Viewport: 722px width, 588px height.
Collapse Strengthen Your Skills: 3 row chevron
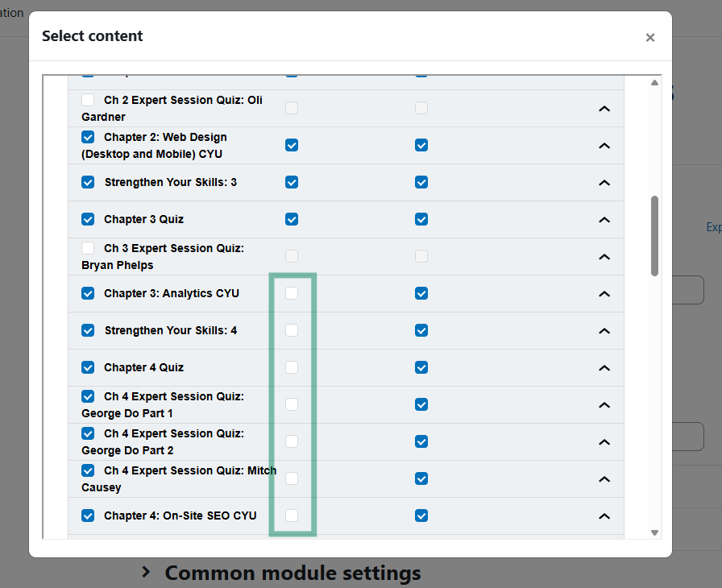click(604, 183)
